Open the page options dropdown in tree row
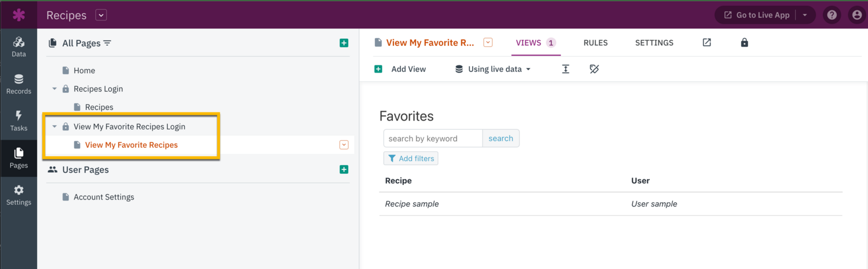The height and width of the screenshot is (269, 868). coord(344,145)
